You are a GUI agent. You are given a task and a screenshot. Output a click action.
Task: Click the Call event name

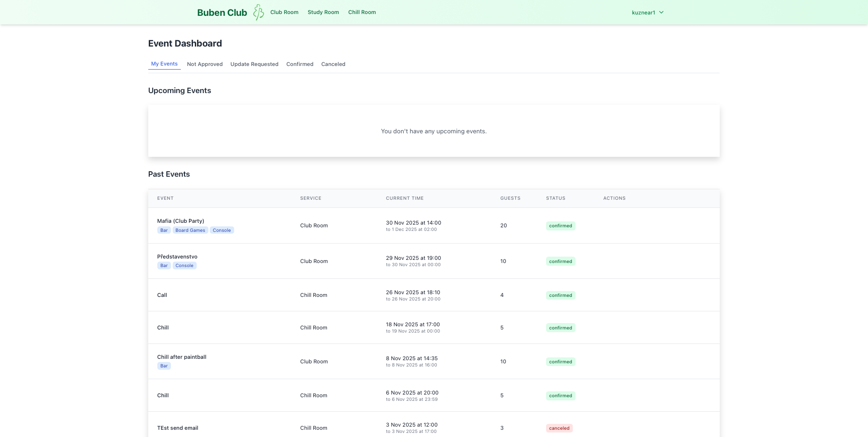pos(162,295)
